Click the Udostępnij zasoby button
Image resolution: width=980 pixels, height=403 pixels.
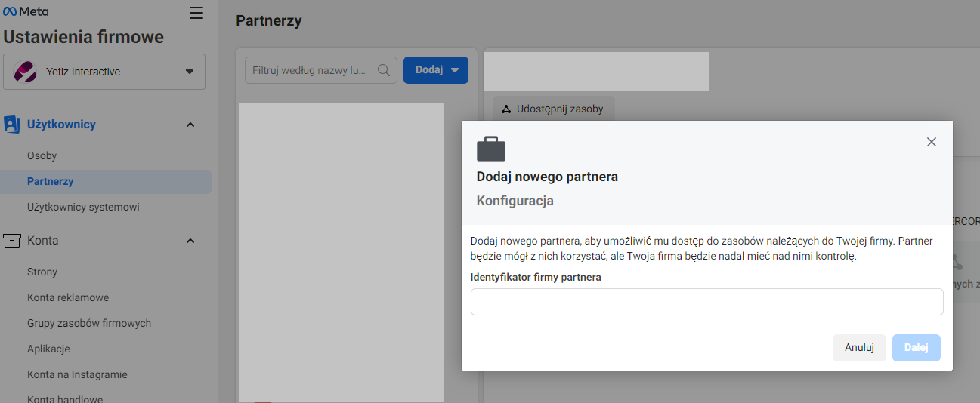[x=553, y=109]
